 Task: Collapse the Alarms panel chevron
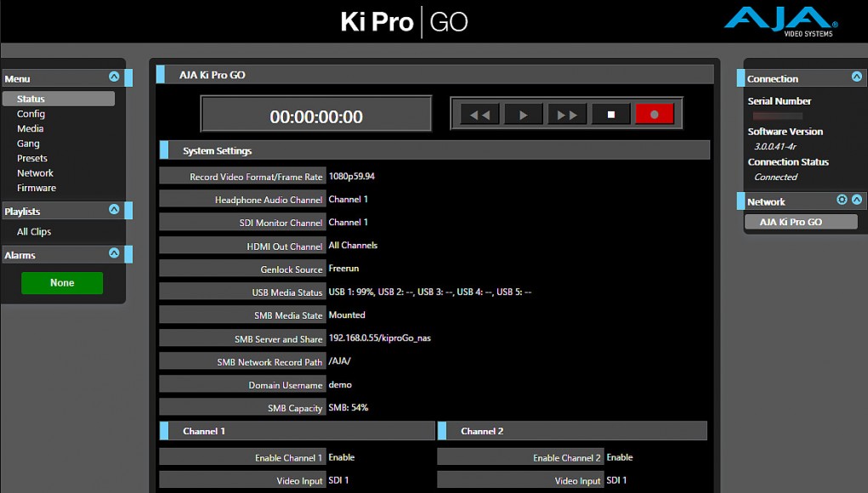pos(114,252)
